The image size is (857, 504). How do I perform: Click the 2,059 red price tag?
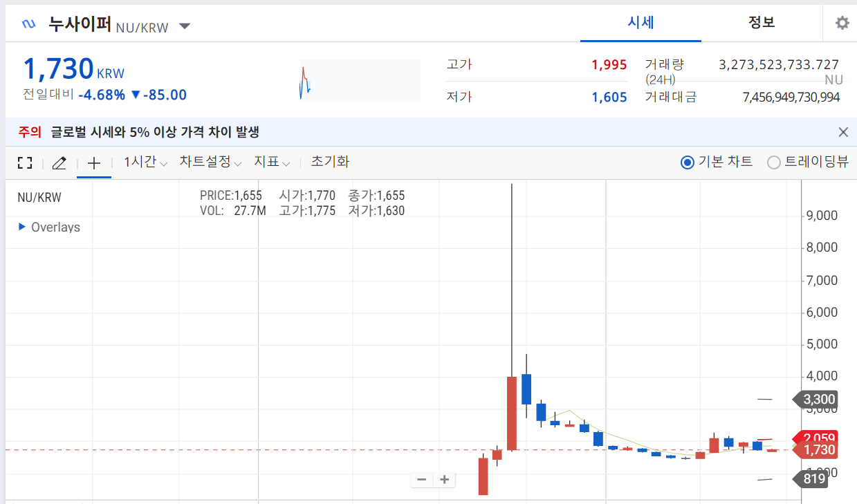(x=816, y=437)
